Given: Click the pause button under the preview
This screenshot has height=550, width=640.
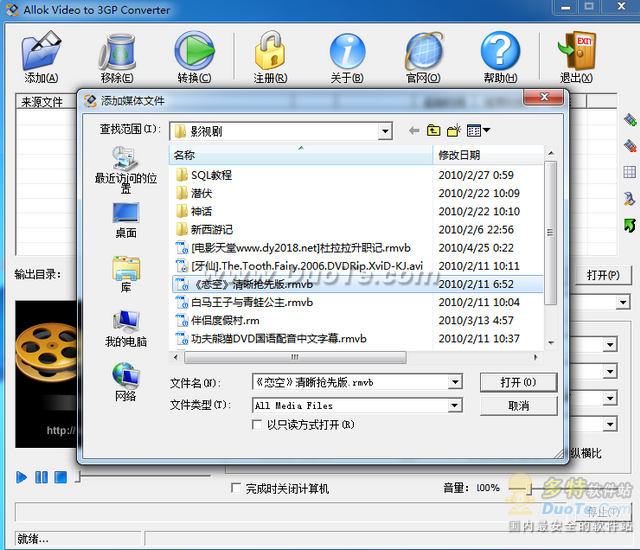Looking at the screenshot, I should click(41, 477).
